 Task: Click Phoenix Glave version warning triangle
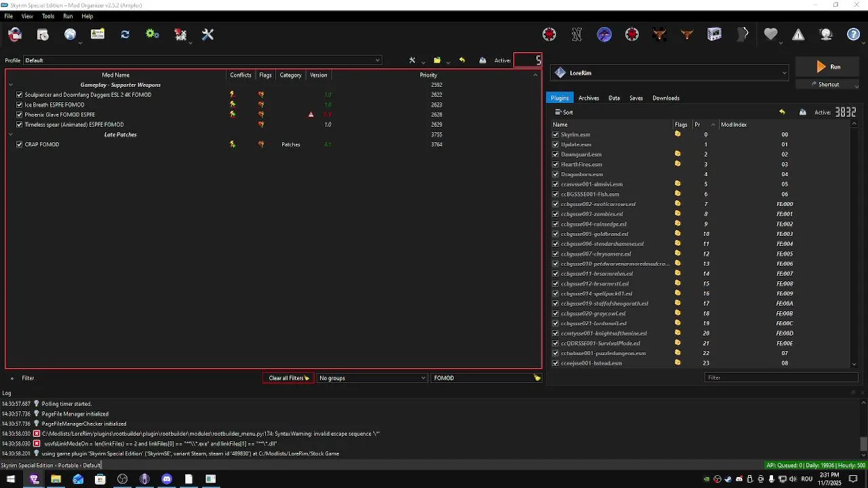click(311, 115)
